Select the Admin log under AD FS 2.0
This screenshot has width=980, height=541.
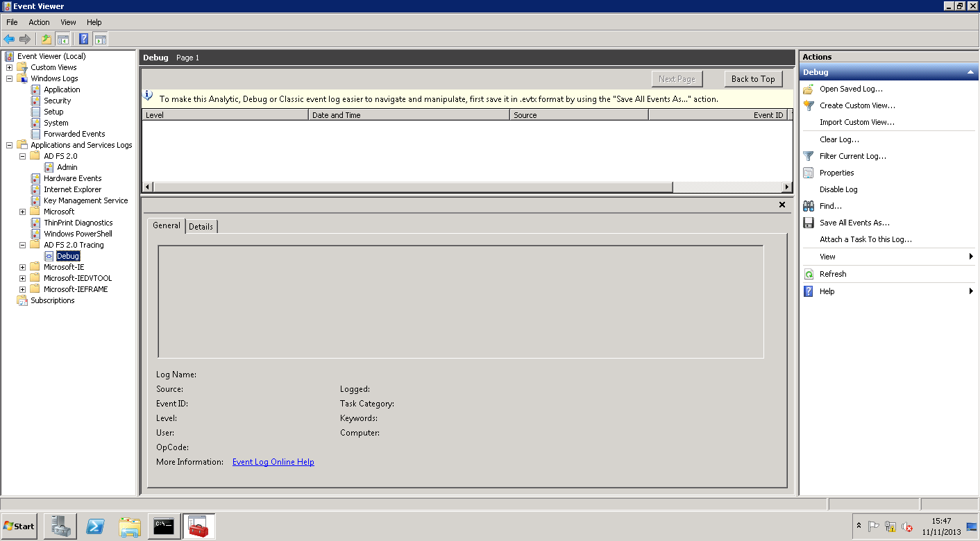click(x=67, y=167)
